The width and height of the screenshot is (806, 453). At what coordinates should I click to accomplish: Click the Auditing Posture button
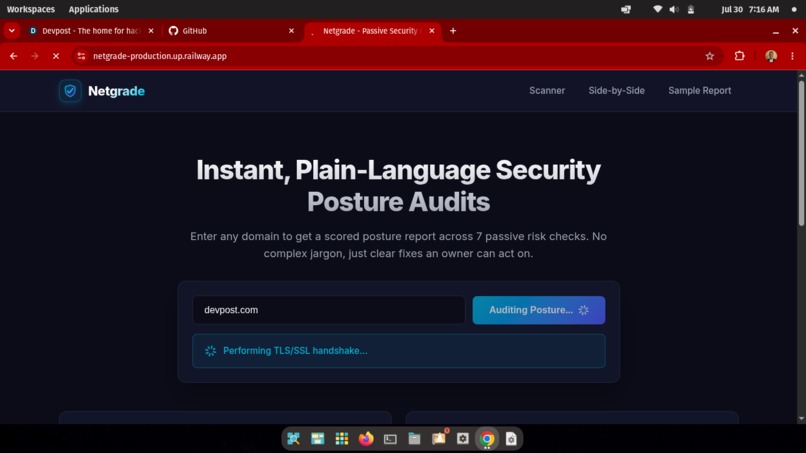click(x=539, y=310)
